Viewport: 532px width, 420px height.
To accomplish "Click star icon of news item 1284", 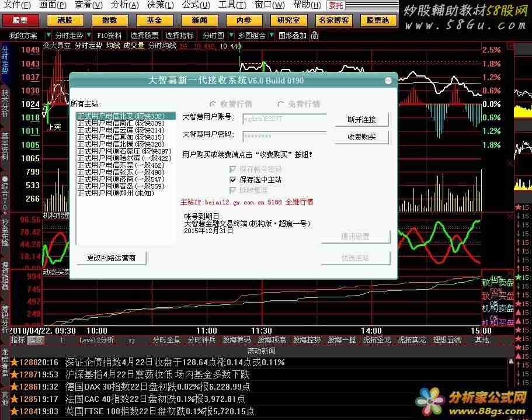I will click(14, 411).
